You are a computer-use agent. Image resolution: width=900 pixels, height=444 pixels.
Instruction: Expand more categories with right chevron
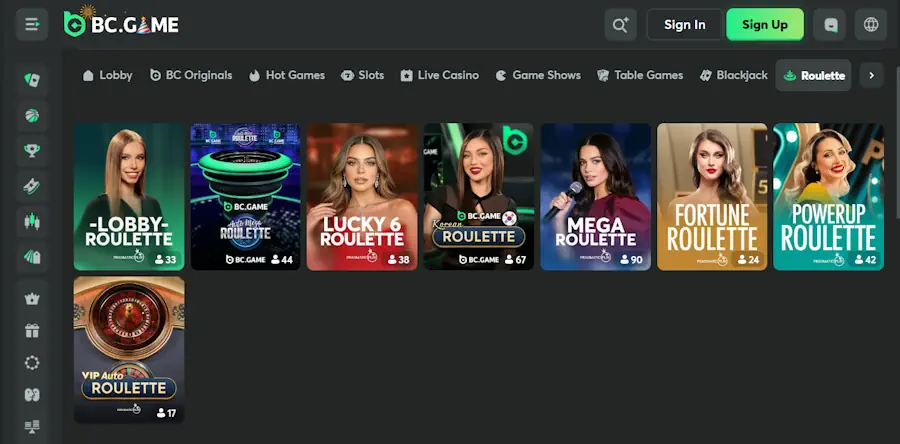[x=871, y=75]
